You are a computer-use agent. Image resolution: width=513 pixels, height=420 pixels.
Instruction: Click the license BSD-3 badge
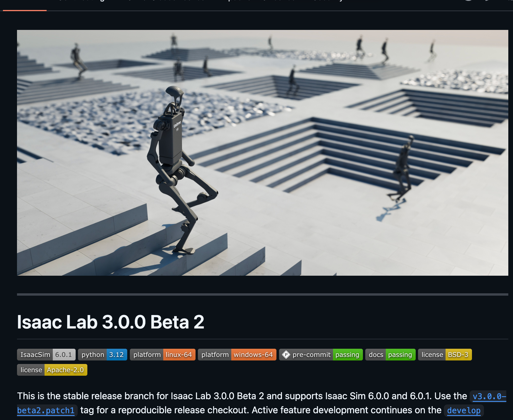(445, 355)
